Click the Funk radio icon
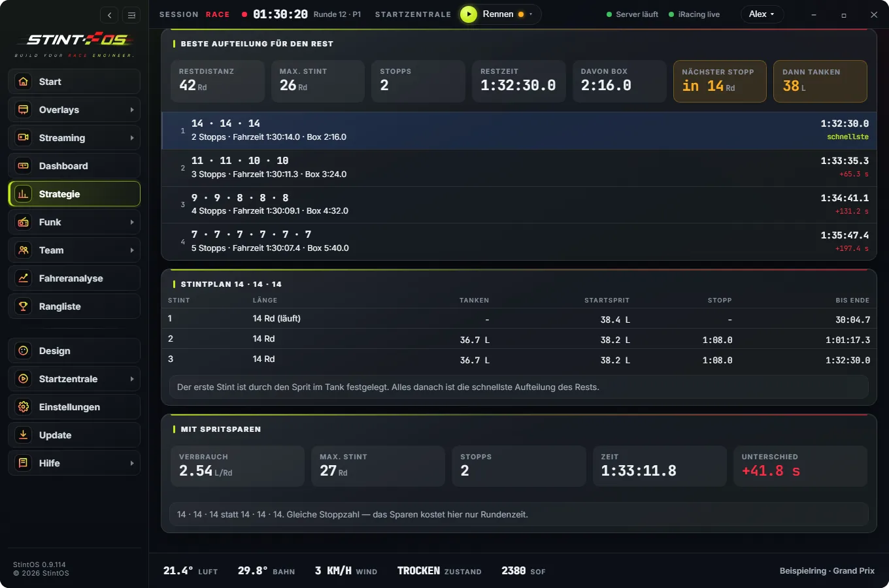This screenshot has height=588, width=889. (x=24, y=222)
